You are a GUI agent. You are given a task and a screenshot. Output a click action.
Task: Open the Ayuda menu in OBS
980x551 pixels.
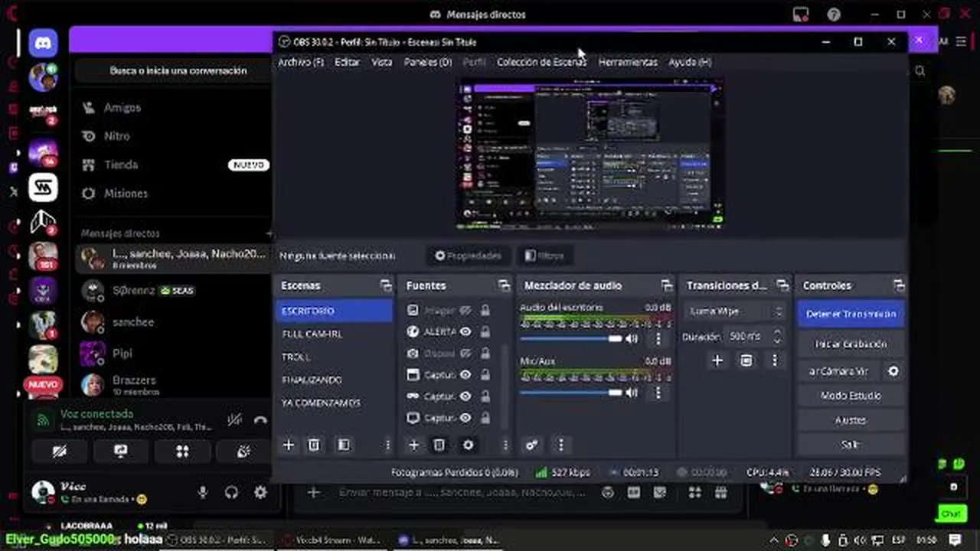click(x=690, y=62)
